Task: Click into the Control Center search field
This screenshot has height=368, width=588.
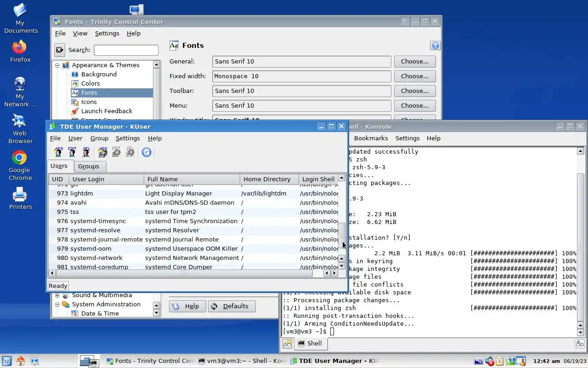Action: click(126, 50)
